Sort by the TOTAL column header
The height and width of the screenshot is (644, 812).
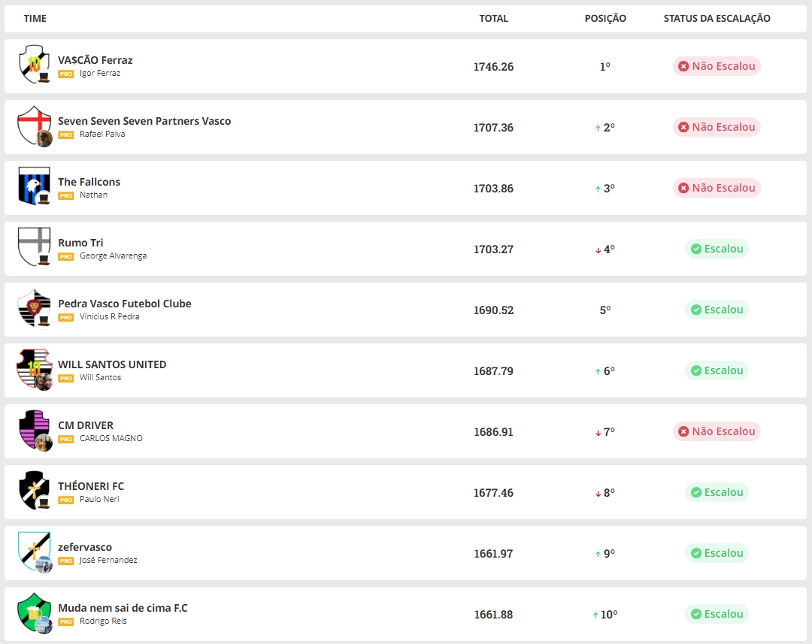tap(493, 19)
